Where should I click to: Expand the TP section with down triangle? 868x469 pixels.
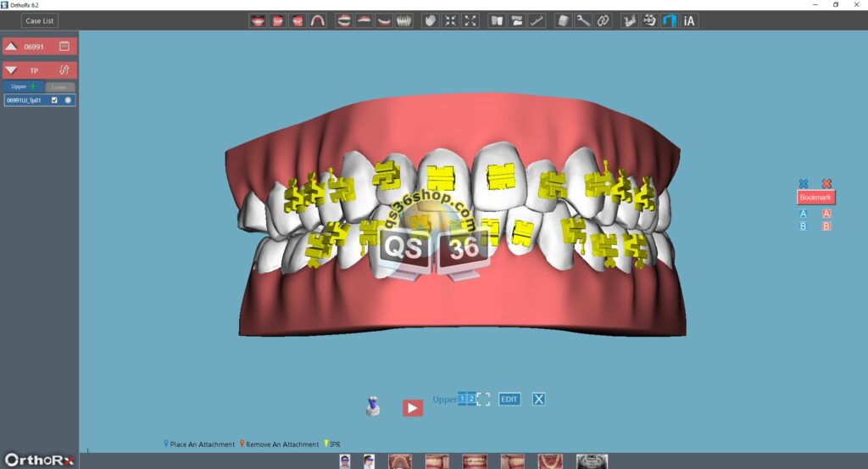11,70
